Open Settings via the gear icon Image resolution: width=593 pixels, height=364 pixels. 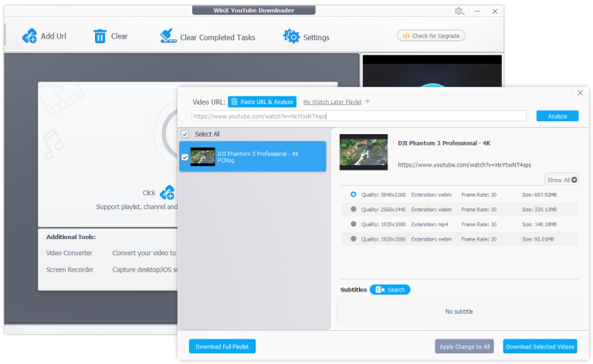pyautogui.click(x=291, y=36)
